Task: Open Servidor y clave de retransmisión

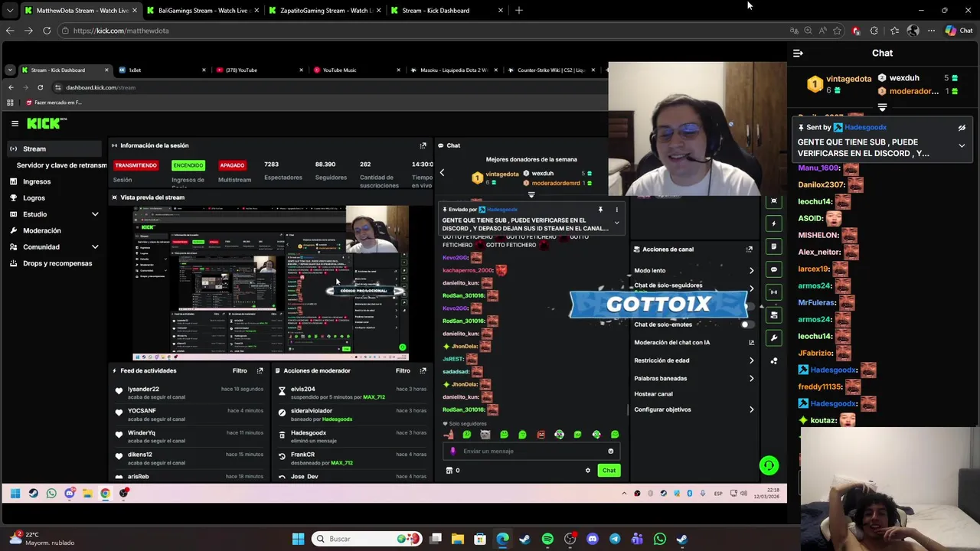Action: [61, 165]
